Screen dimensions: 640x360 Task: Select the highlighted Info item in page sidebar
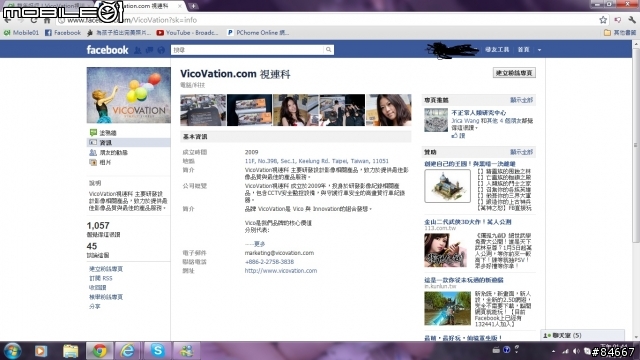(x=129, y=142)
